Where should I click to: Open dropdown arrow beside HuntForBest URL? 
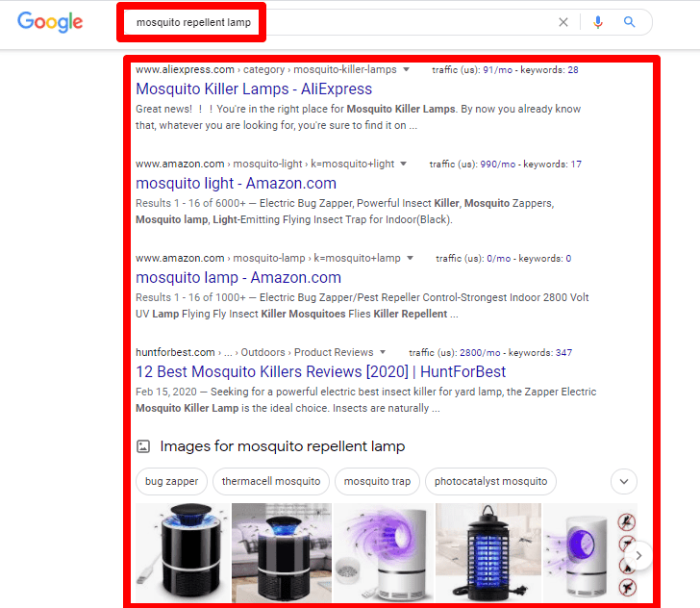click(383, 352)
